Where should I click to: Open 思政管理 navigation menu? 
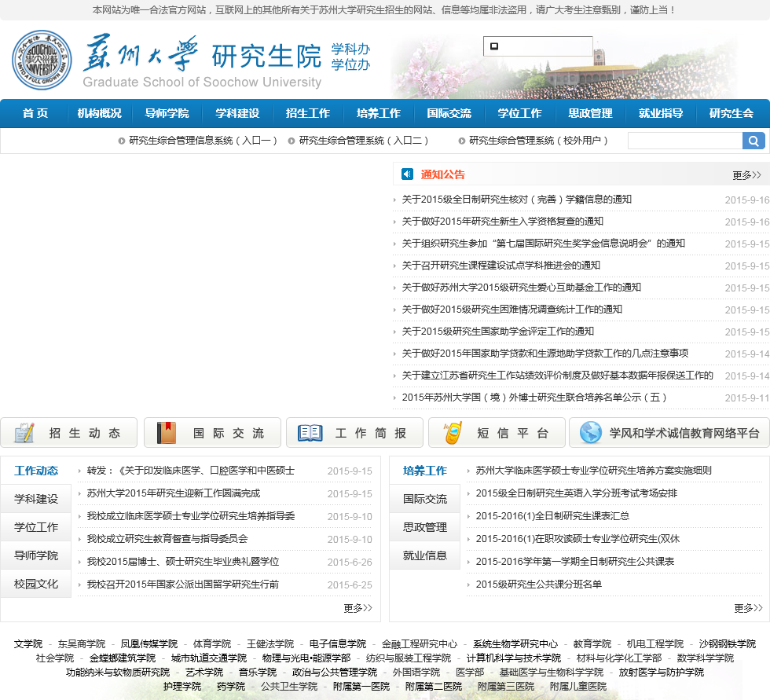[590, 113]
